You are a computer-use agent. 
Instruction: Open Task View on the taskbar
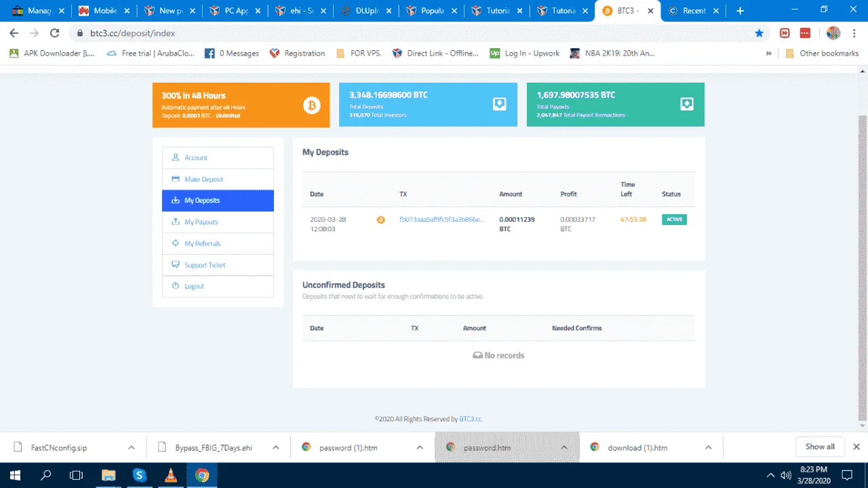click(77, 475)
